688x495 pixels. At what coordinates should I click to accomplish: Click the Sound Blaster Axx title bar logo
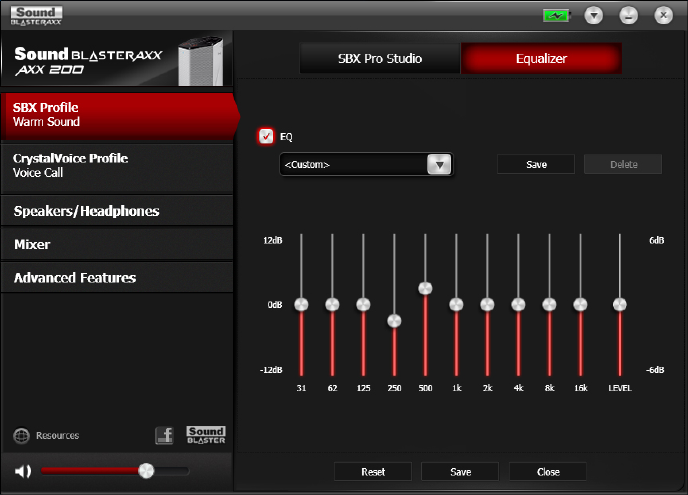coord(36,15)
